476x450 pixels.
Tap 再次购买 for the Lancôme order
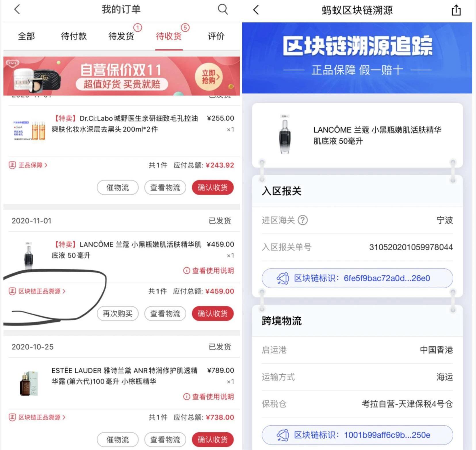[x=118, y=314]
